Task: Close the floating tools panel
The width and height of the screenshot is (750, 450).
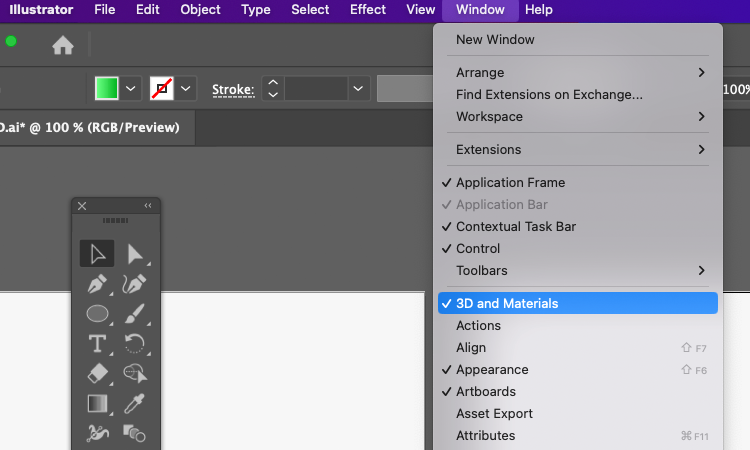Action: [x=82, y=206]
